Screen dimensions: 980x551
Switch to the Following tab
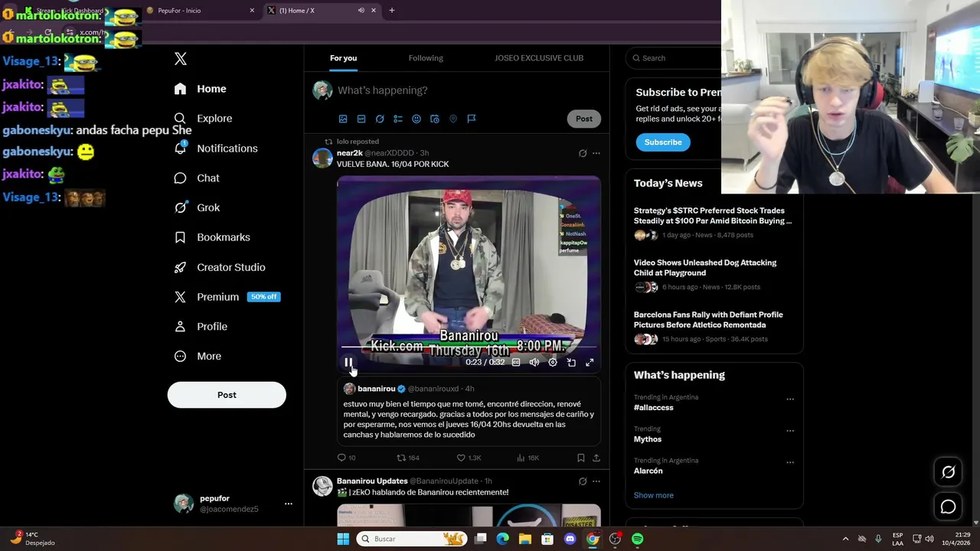426,58
